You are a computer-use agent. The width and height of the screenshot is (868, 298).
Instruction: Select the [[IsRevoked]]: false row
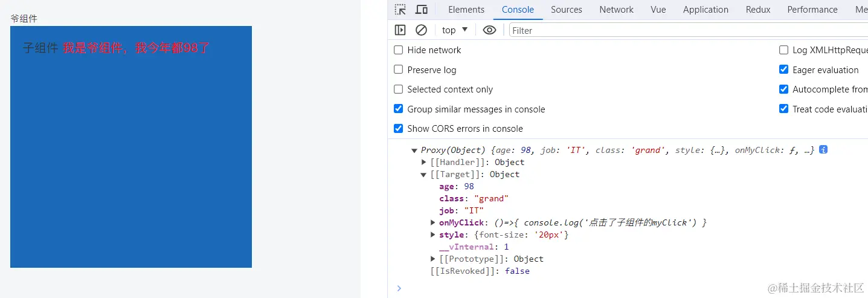click(480, 271)
